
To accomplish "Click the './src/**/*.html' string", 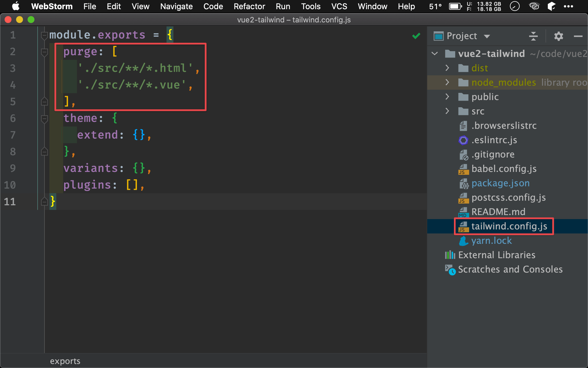I will tap(136, 68).
